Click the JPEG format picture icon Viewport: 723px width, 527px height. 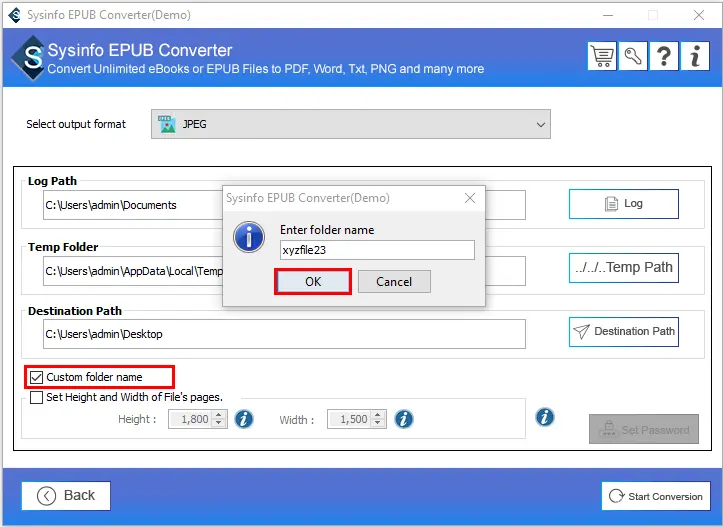(x=167, y=124)
